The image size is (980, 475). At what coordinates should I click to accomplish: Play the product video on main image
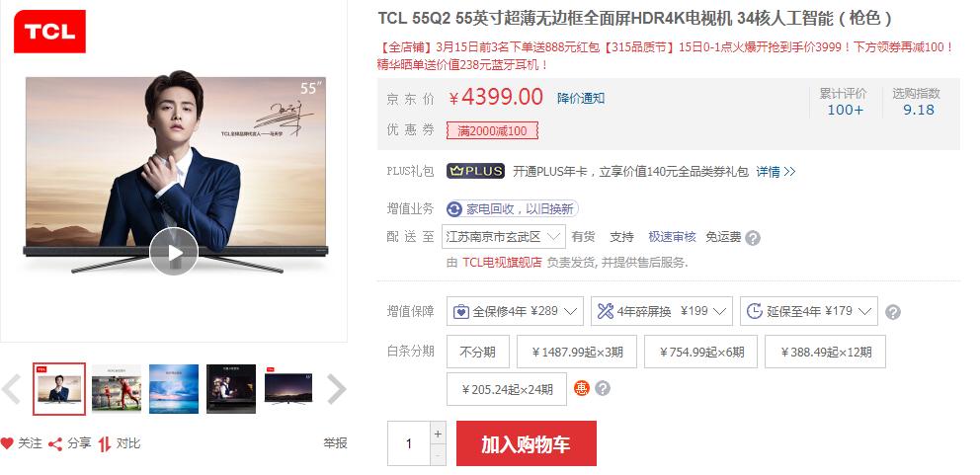tap(174, 252)
